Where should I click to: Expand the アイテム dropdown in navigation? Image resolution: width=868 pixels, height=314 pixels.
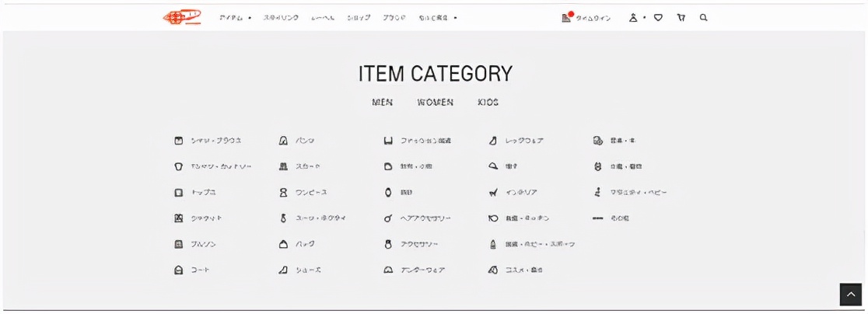coord(235,17)
